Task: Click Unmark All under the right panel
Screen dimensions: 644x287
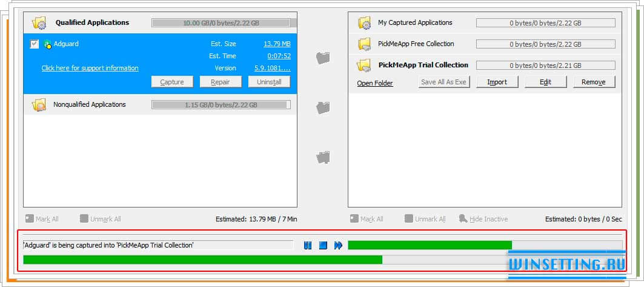Action: point(425,219)
